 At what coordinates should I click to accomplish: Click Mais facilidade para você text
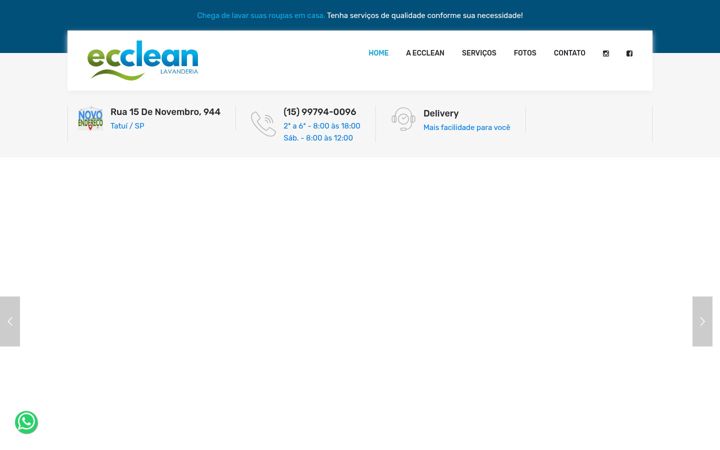[467, 127]
